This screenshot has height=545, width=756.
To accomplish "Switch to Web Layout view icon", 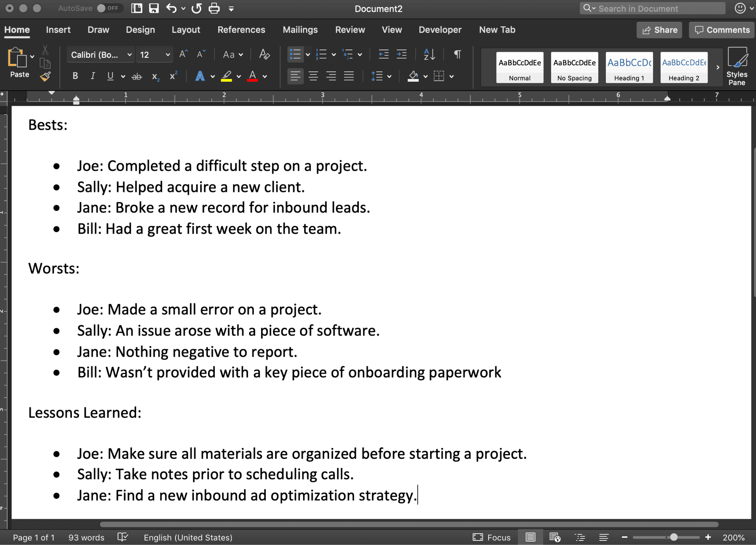I will tap(555, 537).
